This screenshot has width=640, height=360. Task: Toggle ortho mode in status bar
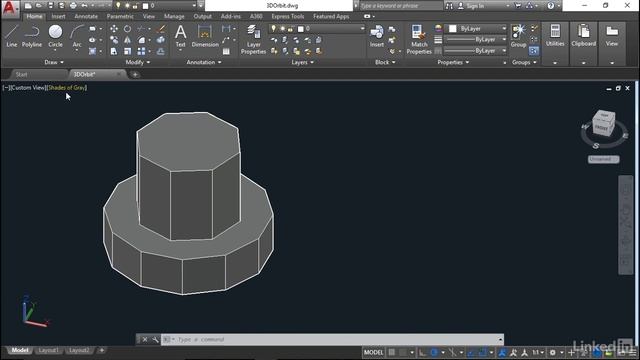[422, 352]
